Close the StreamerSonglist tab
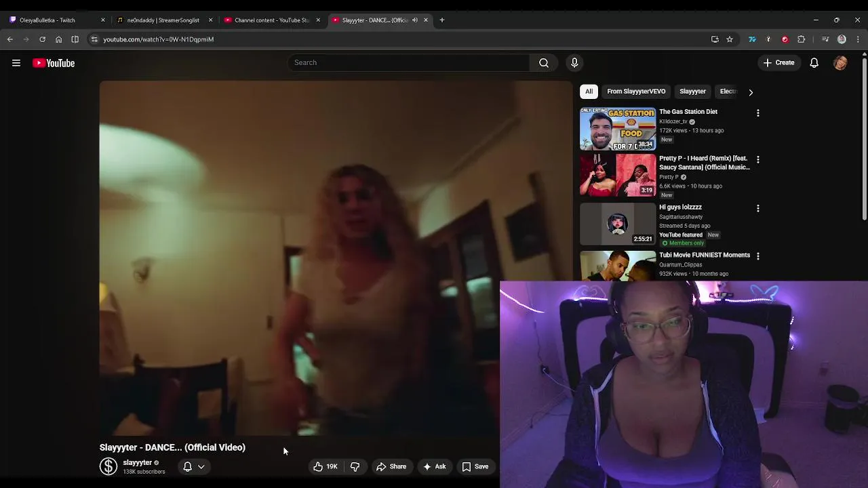868x488 pixels. coord(210,20)
